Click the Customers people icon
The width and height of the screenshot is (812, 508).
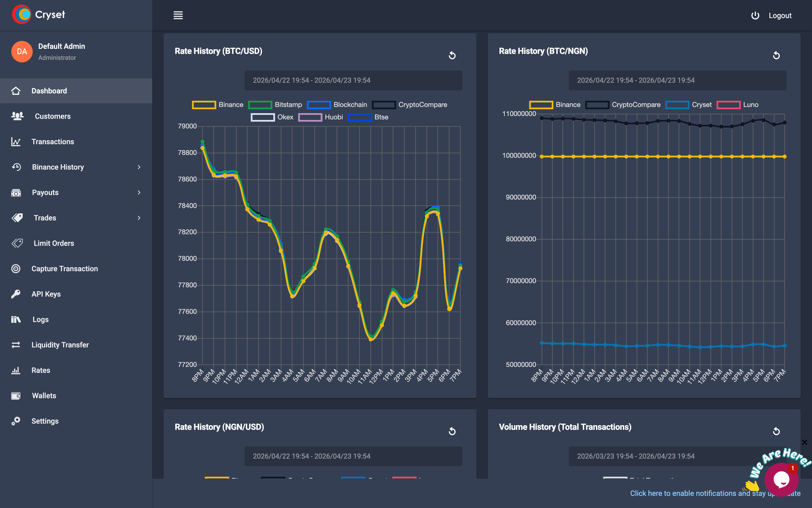[17, 116]
